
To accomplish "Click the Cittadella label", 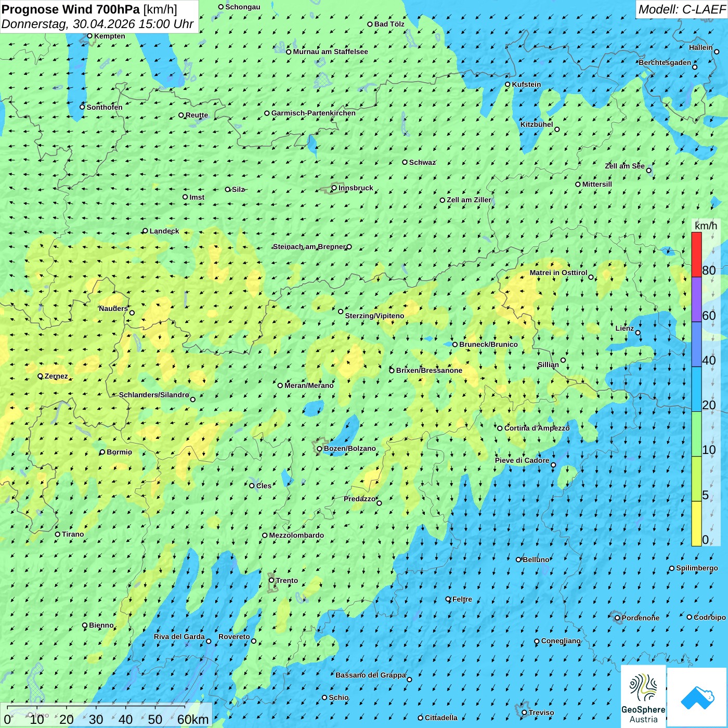I will pyautogui.click(x=441, y=718).
